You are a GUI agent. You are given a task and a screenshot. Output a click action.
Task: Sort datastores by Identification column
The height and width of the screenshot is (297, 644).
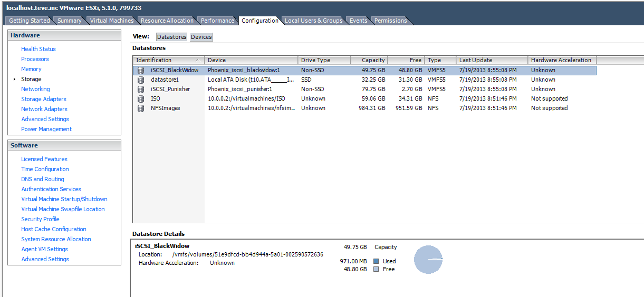coord(168,60)
